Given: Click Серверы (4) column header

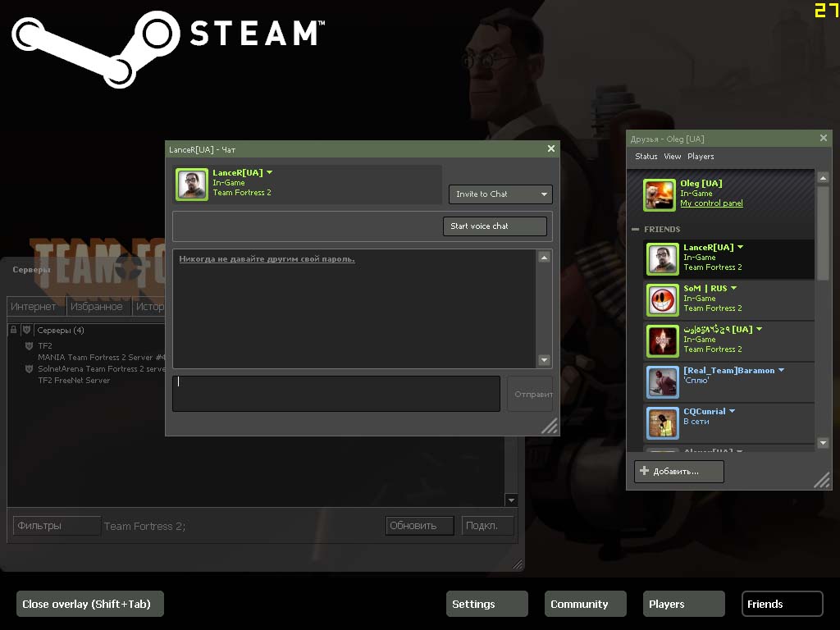Looking at the screenshot, I should [x=61, y=330].
